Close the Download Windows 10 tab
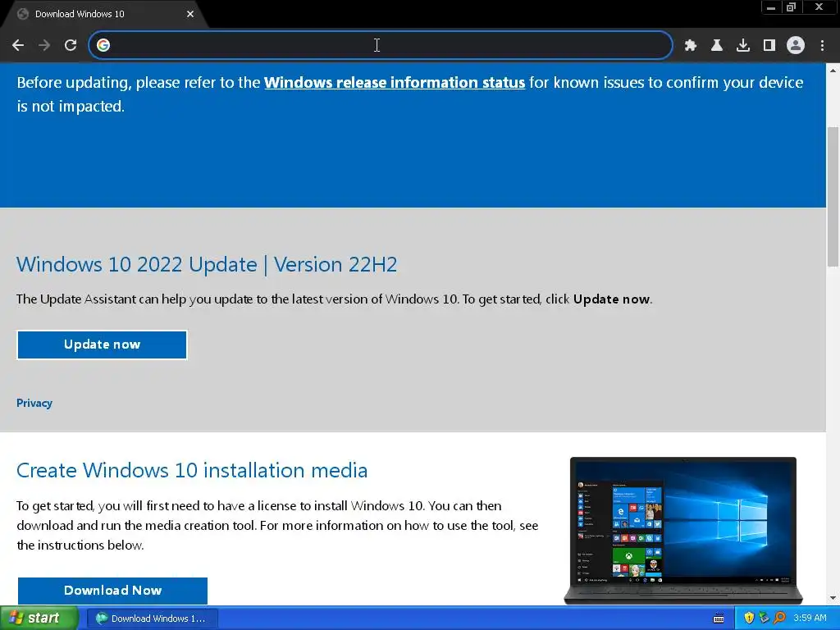 (x=190, y=14)
